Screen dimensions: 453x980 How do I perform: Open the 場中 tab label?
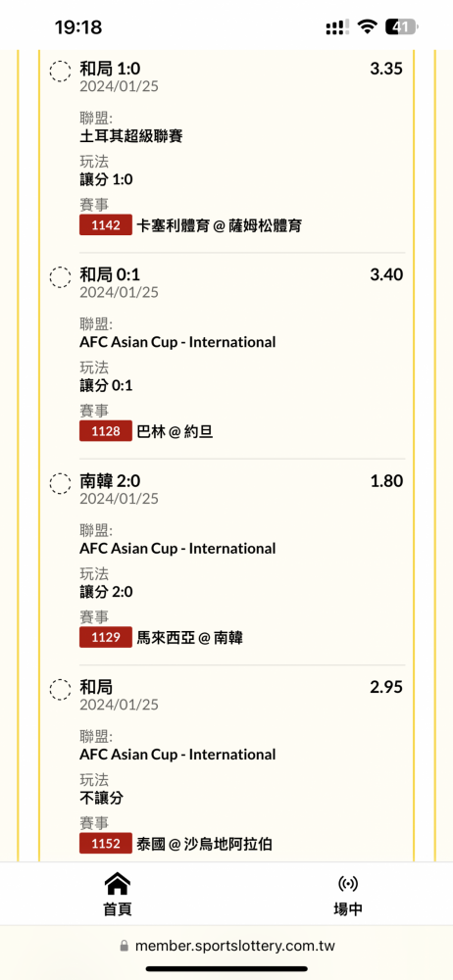pyautogui.click(x=348, y=909)
